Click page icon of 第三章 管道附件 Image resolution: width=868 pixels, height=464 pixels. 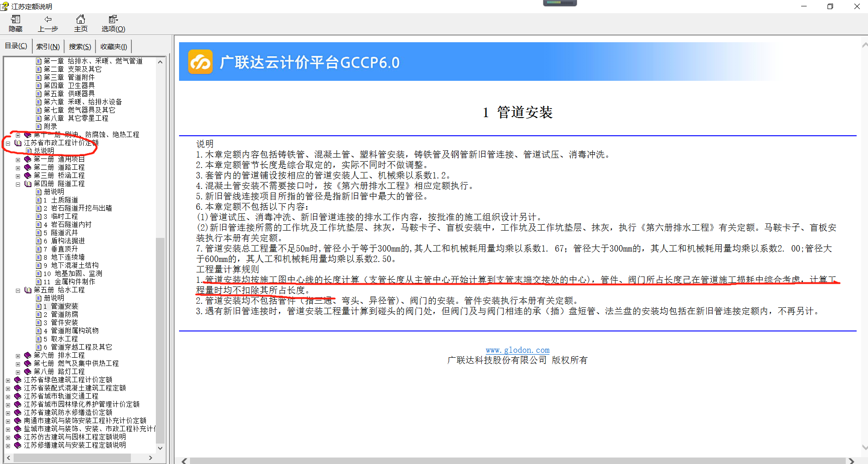[x=39, y=78]
